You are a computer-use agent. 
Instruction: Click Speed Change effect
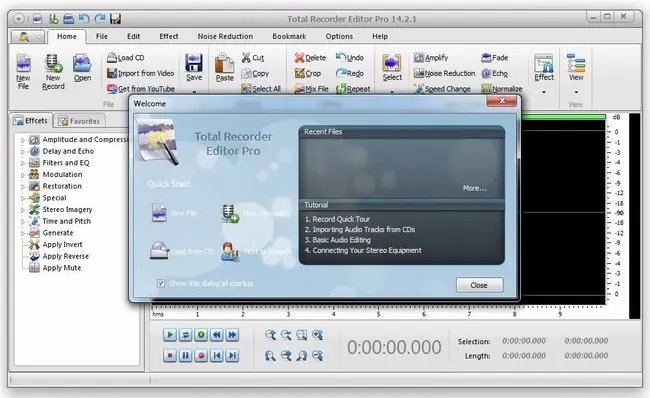coord(442,89)
